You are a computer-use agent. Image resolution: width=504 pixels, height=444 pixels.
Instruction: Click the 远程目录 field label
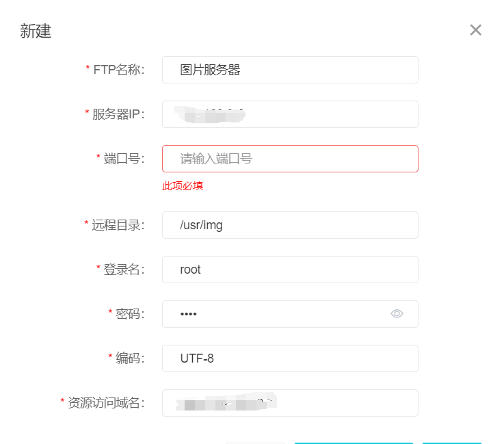pyautogui.click(x=118, y=225)
